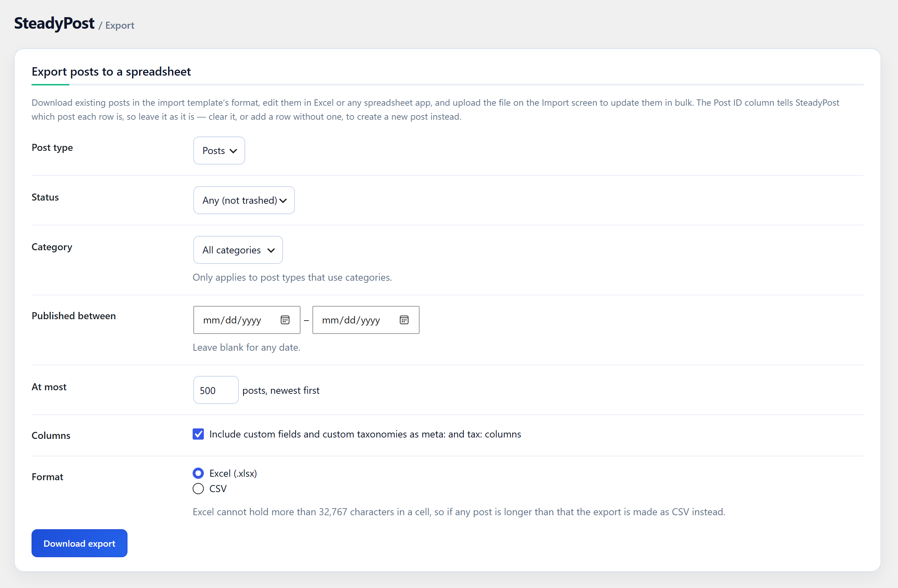Expand the Status dropdown showing Any (not trashed)
Viewport: 898px width, 588px height.
244,200
